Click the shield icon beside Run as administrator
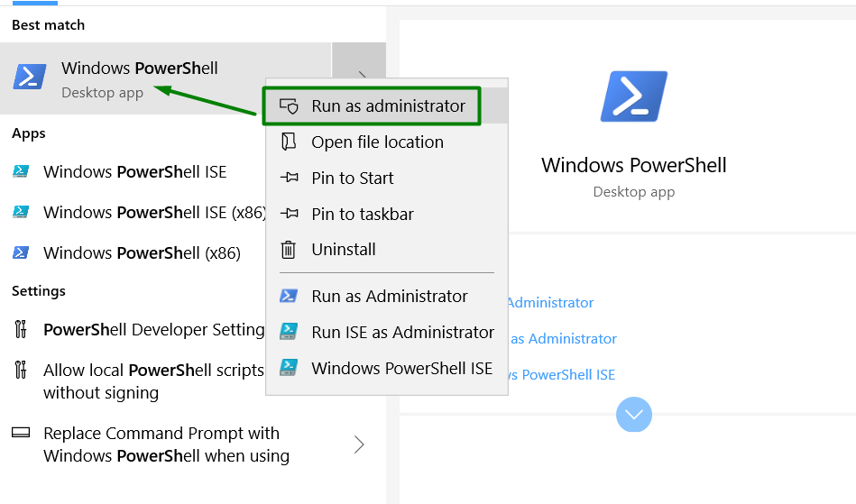Image resolution: width=856 pixels, height=504 pixels. 289,105
